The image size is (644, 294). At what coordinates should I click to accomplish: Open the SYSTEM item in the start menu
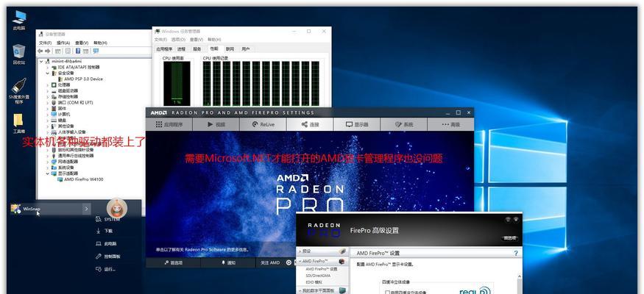click(107, 219)
